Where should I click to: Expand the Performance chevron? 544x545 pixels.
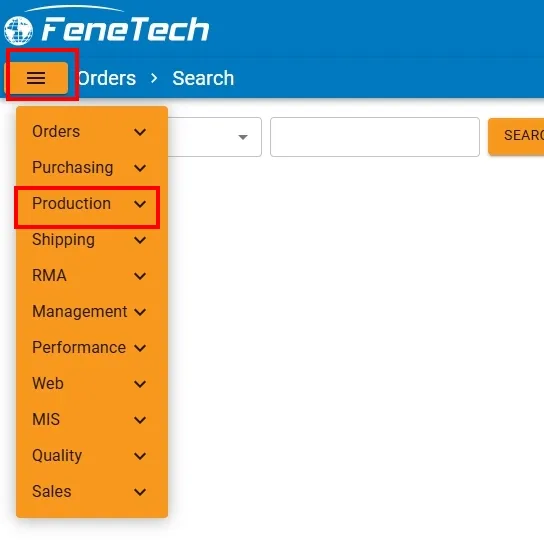[140, 348]
